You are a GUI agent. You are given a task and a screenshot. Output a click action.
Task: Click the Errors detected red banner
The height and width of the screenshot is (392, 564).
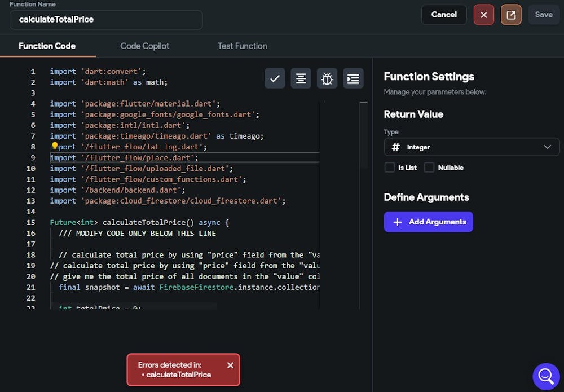[x=183, y=369]
